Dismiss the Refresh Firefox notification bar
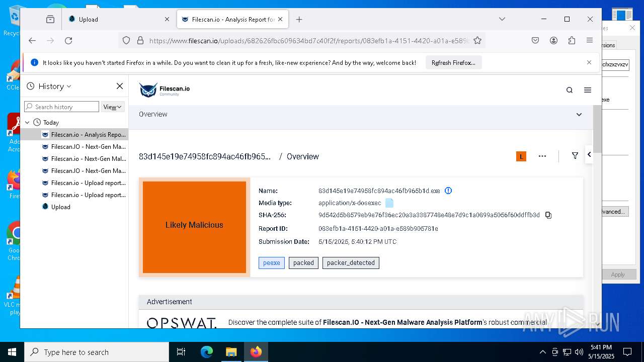644x362 pixels. (x=589, y=62)
